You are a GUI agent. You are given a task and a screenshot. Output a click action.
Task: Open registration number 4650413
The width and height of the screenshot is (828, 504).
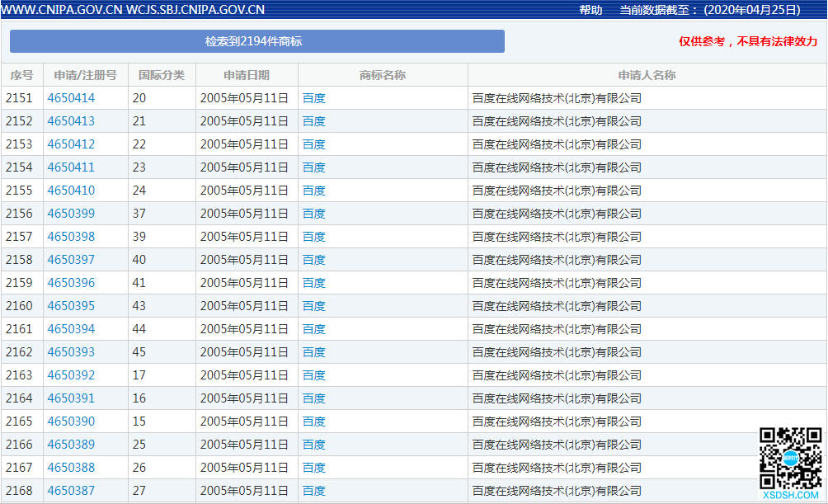[71, 121]
